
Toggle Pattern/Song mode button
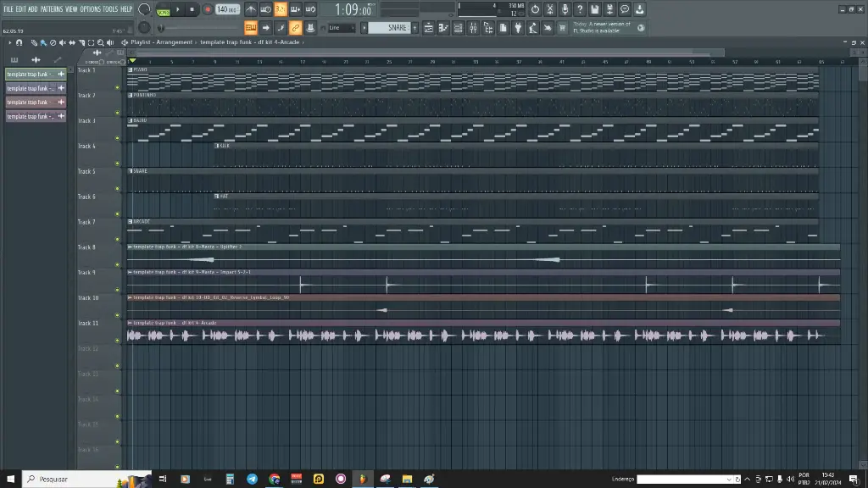[164, 9]
